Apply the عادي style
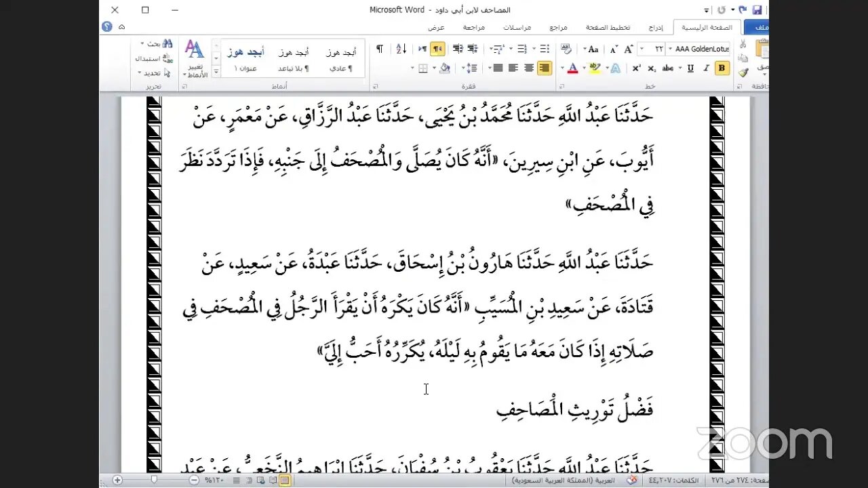The width and height of the screenshot is (868, 488). pyautogui.click(x=341, y=60)
